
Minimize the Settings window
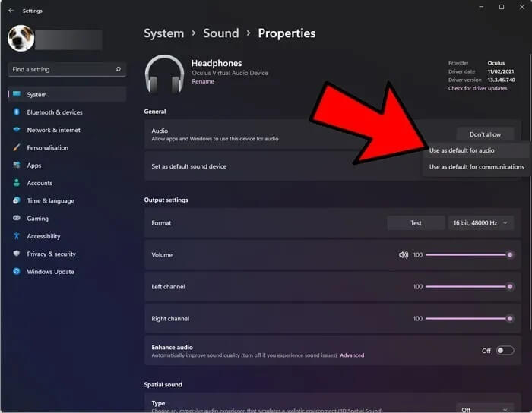click(481, 7)
